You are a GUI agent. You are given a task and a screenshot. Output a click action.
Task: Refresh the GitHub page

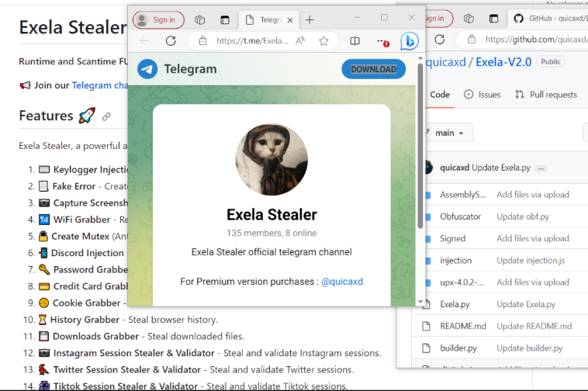(440, 39)
